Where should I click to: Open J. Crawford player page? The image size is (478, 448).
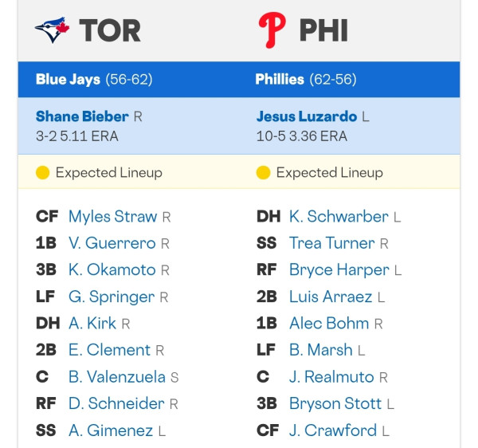click(x=333, y=430)
